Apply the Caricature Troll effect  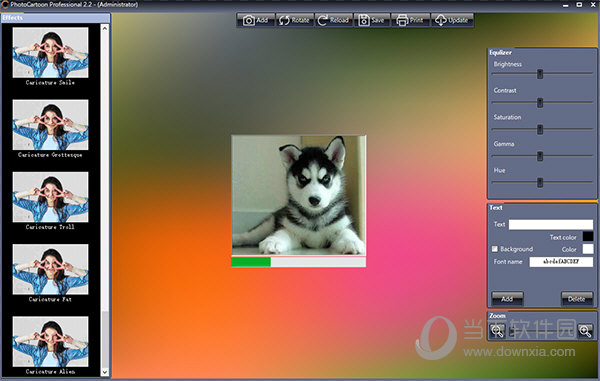tap(50, 197)
